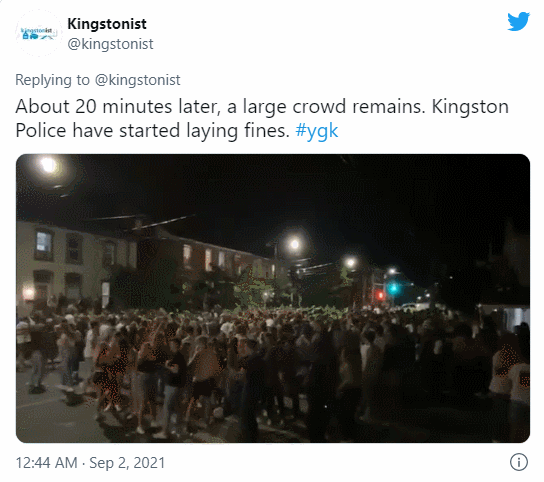Screen dimensions: 544x482
Task: Open the Kingstonist profile avatar
Action: [38, 33]
